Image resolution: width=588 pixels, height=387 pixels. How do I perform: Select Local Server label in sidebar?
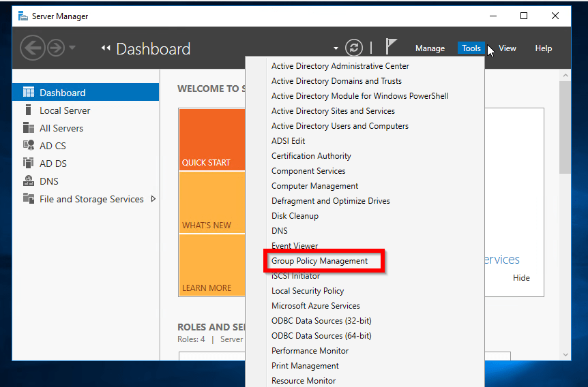pyautogui.click(x=65, y=110)
